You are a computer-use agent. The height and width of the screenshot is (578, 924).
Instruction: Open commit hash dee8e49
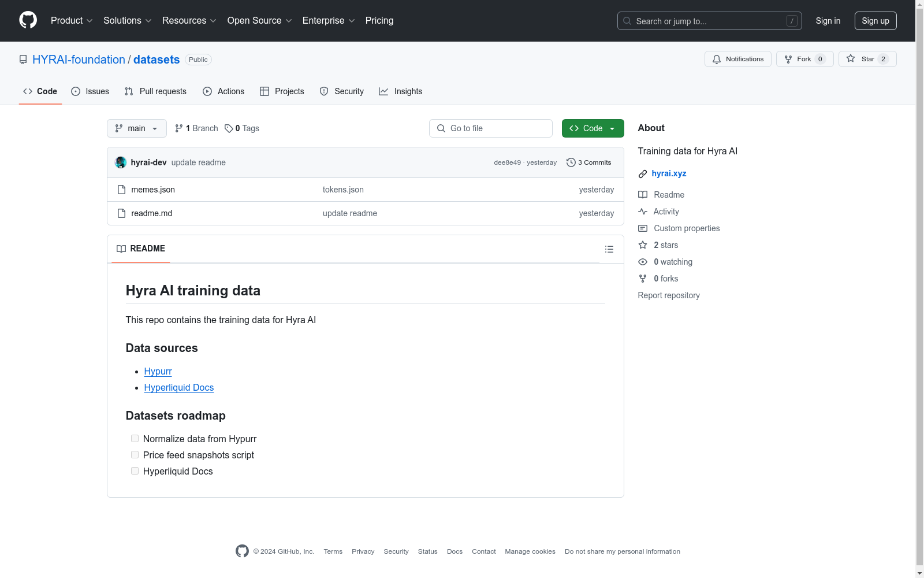507,163
